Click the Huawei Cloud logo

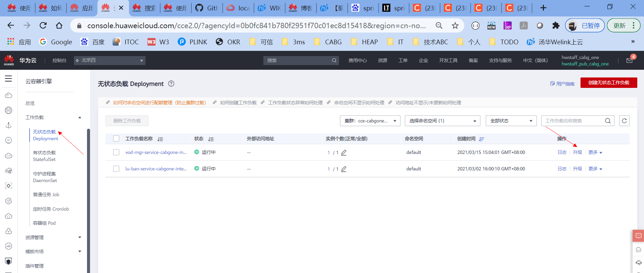[9, 60]
